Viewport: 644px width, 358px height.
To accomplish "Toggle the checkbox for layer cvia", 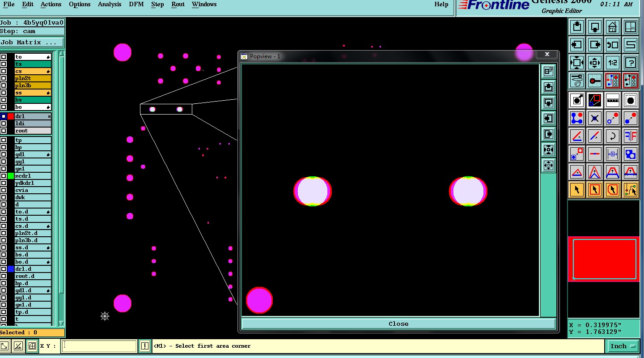I will [x=4, y=190].
